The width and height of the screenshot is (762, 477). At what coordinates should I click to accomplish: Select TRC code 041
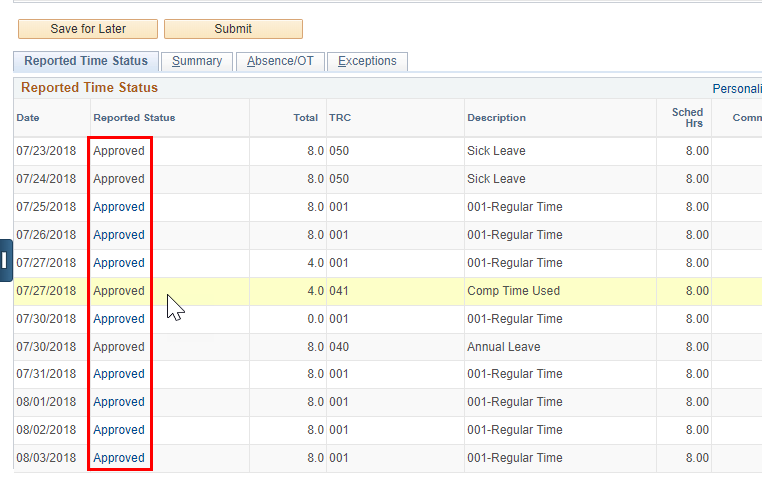click(339, 291)
